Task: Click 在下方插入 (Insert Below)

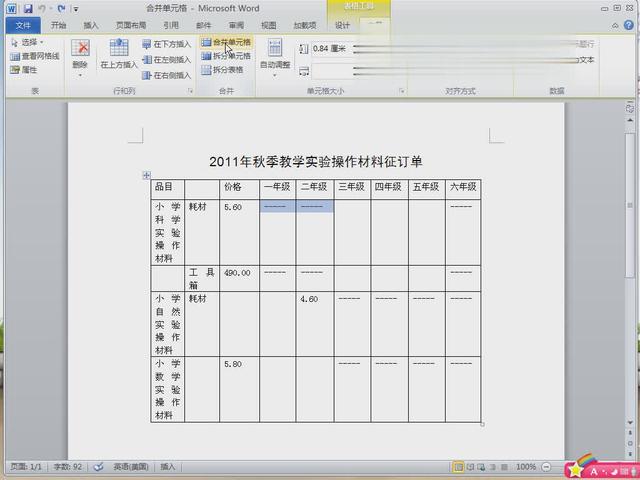Action: coord(167,44)
